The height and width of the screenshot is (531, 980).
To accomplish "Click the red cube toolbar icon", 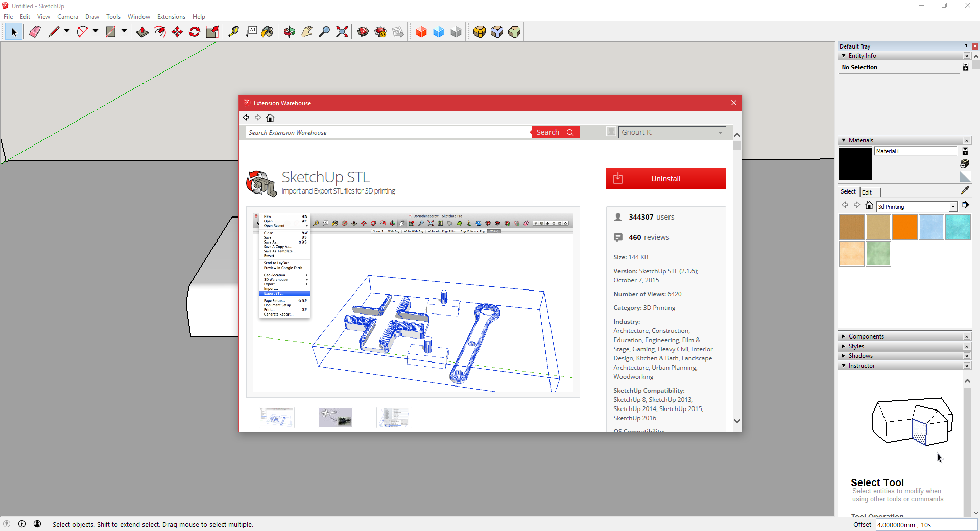I will [x=421, y=32].
